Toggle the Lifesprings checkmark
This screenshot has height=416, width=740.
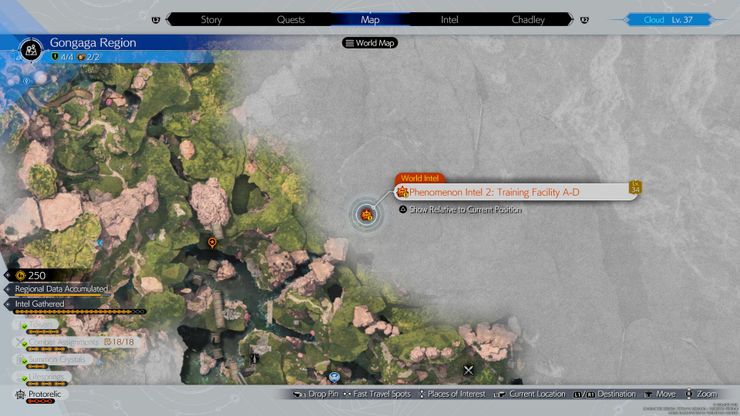point(24,379)
